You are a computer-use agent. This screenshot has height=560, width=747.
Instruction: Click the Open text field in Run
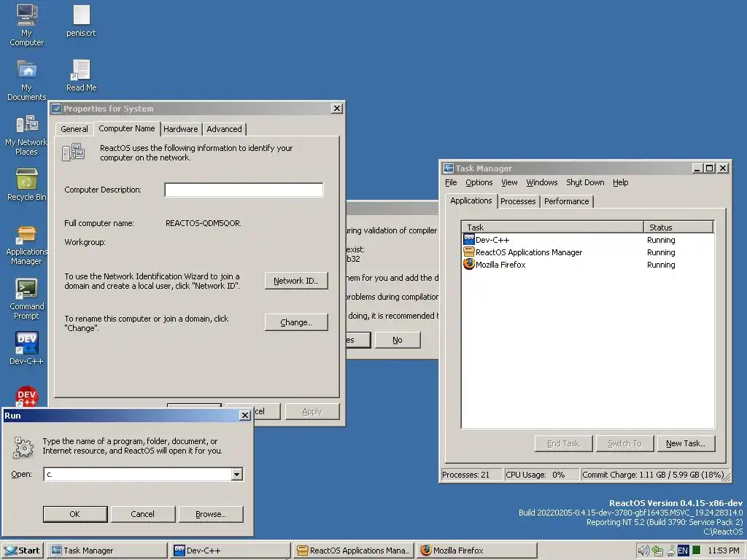coord(138,474)
